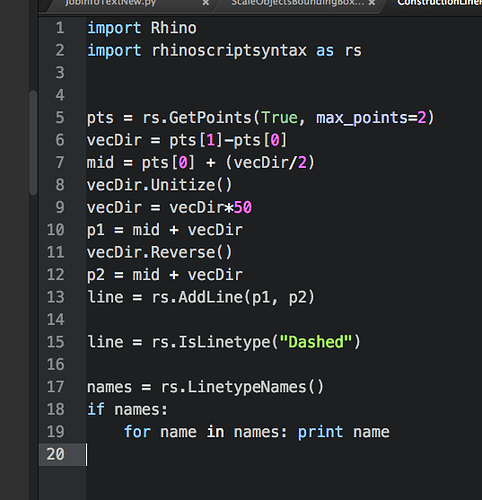Switch to the JobInfoTextNew.py tab

click(x=110, y=3)
